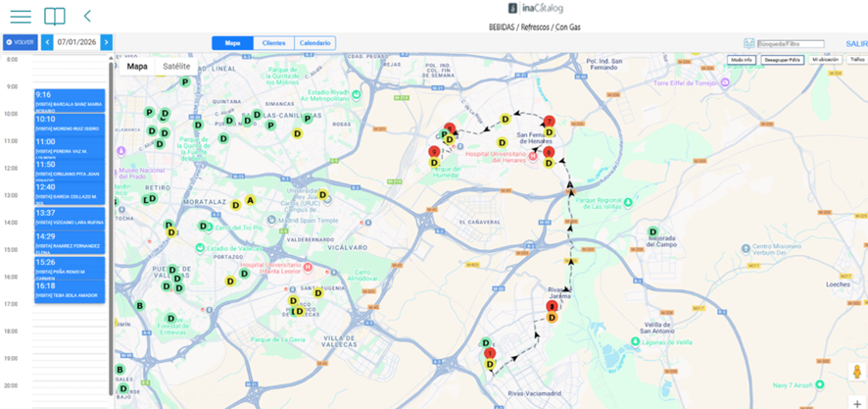Click the Mi ubicación button

click(826, 59)
